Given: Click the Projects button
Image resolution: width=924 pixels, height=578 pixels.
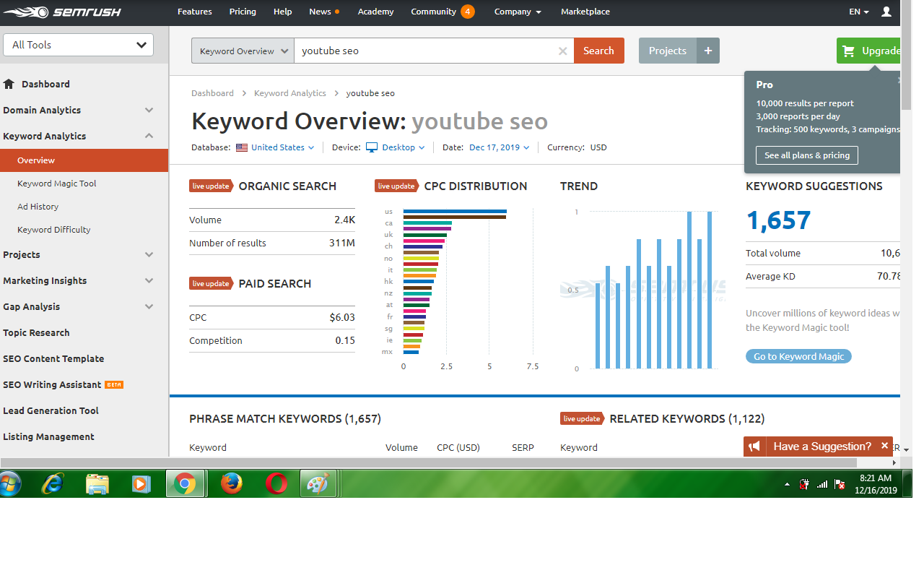Looking at the screenshot, I should click(x=668, y=51).
